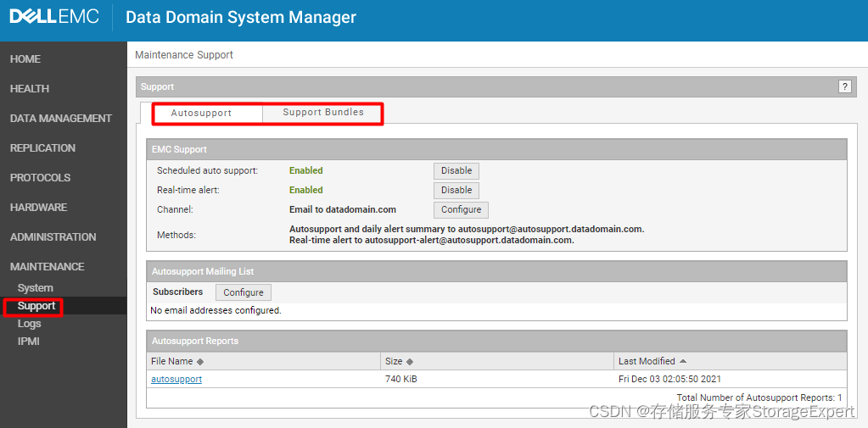Select IPMI under Maintenance

coord(29,342)
